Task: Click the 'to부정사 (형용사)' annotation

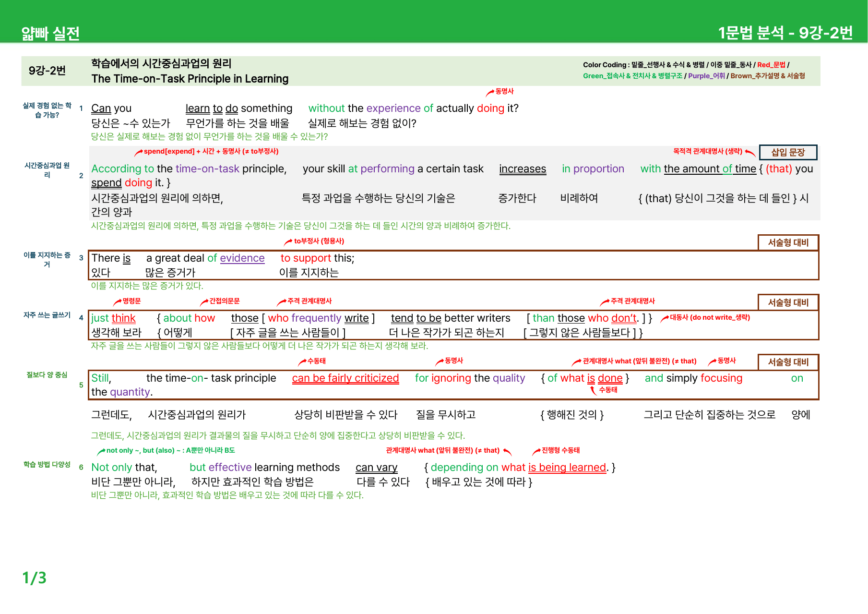Action: pos(319,241)
